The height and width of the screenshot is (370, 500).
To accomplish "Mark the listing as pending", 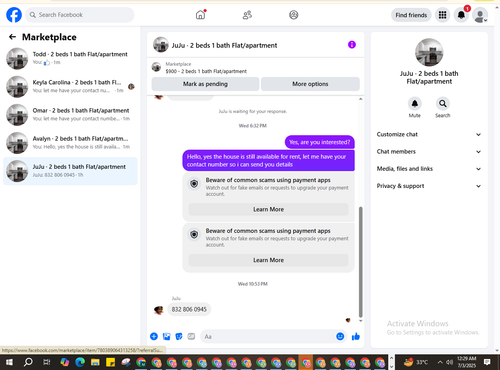I will point(205,84).
